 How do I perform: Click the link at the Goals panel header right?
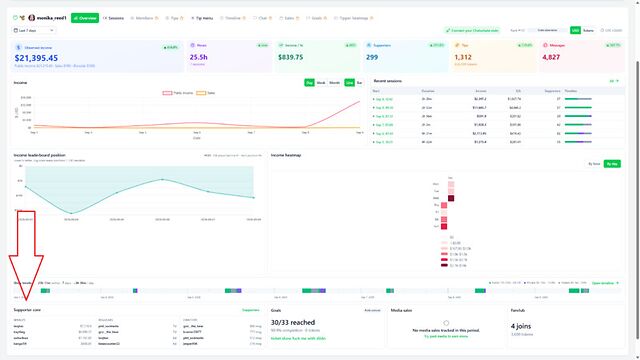point(372,311)
